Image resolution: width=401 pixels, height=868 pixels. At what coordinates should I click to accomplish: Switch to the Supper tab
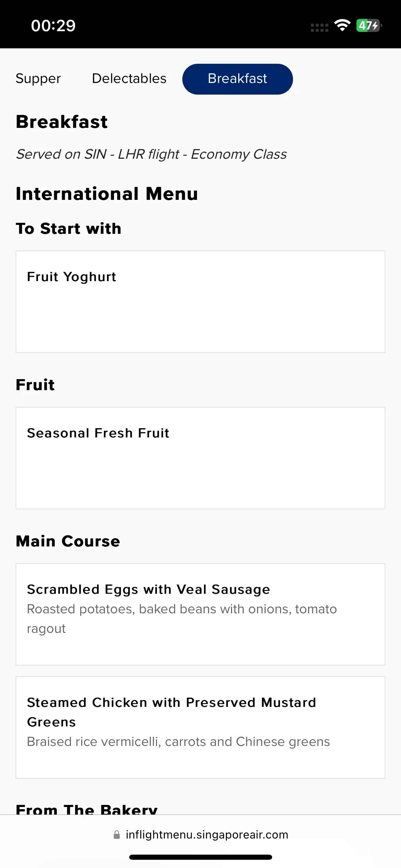pos(38,79)
